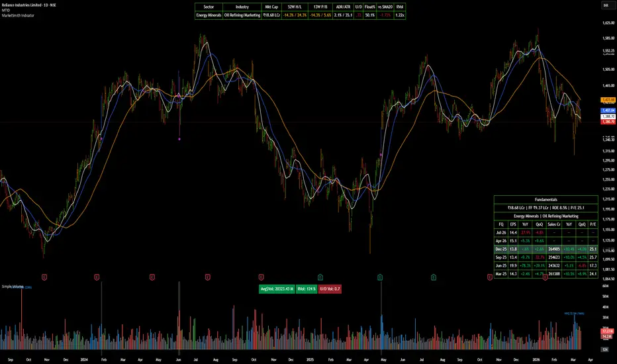Click the ADR/ATR header cell
This screenshot has height=364, width=617.
click(344, 7)
